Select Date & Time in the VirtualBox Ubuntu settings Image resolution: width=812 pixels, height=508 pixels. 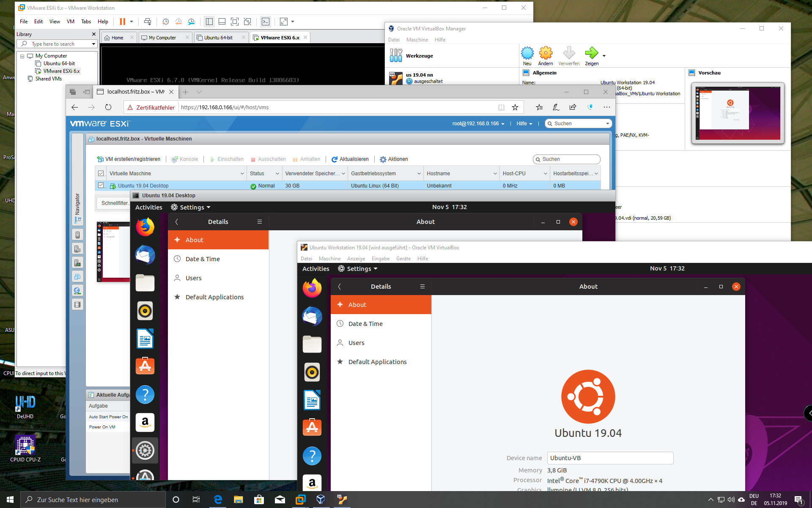pos(365,324)
